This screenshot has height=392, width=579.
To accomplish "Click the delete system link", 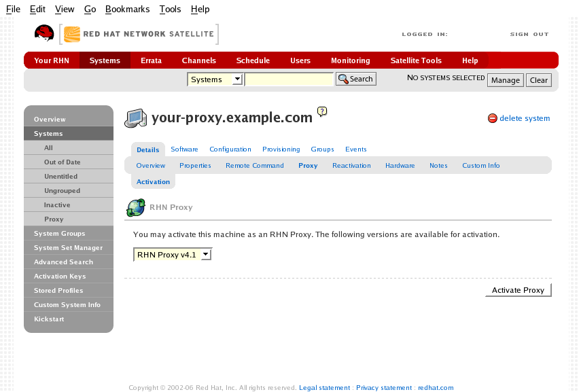I will 525,118.
